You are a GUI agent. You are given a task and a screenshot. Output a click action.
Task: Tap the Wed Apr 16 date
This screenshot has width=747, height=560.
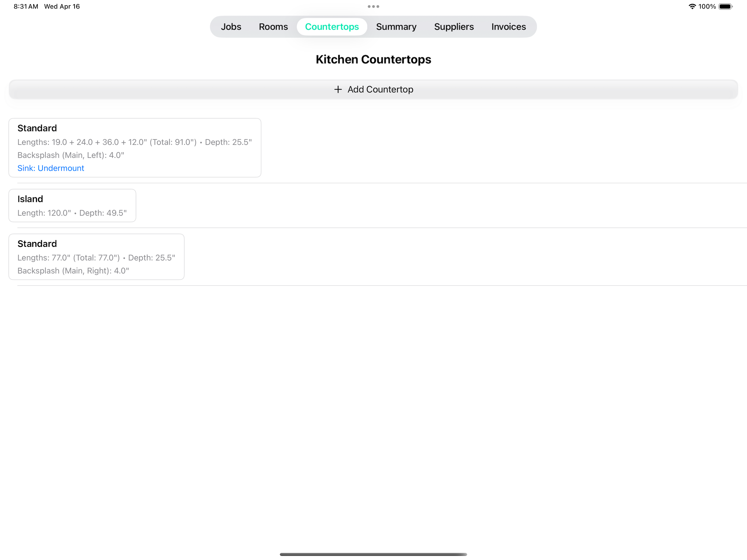[62, 6]
